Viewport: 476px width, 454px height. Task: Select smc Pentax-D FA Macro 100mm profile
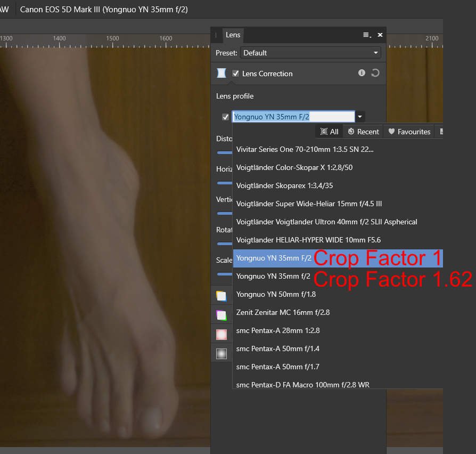pyautogui.click(x=338, y=384)
